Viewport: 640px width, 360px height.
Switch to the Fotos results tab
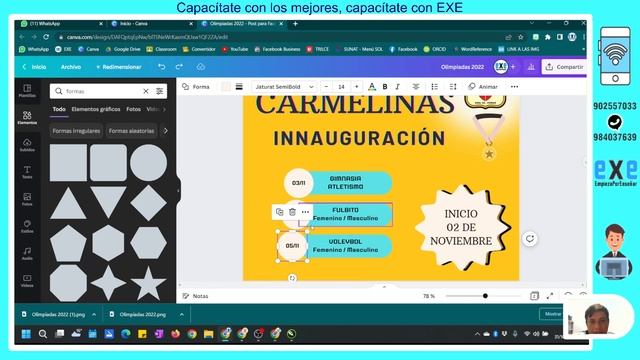click(133, 109)
